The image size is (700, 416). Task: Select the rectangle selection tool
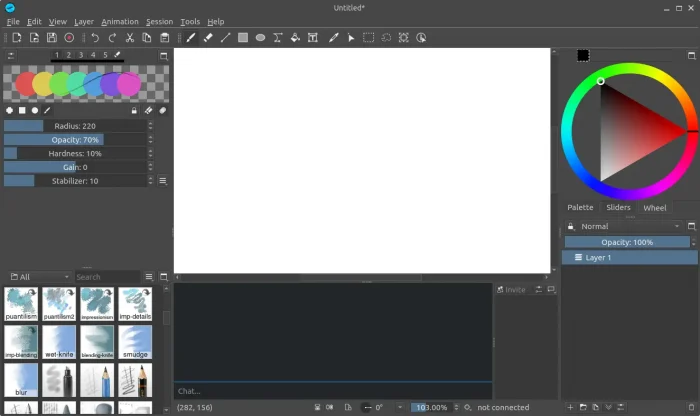368,38
